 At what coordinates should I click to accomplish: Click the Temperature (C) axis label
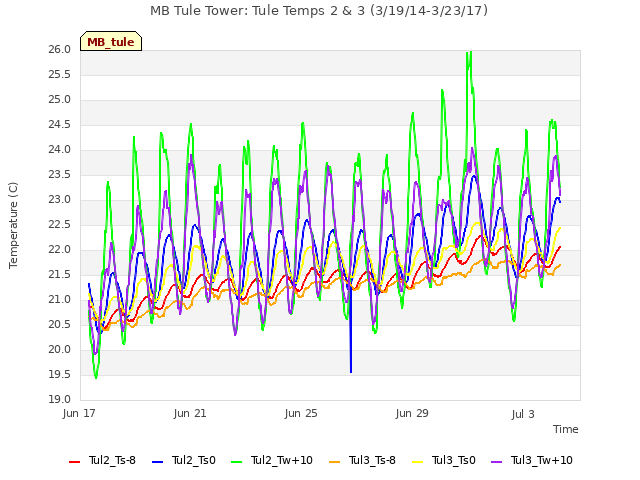pos(13,225)
